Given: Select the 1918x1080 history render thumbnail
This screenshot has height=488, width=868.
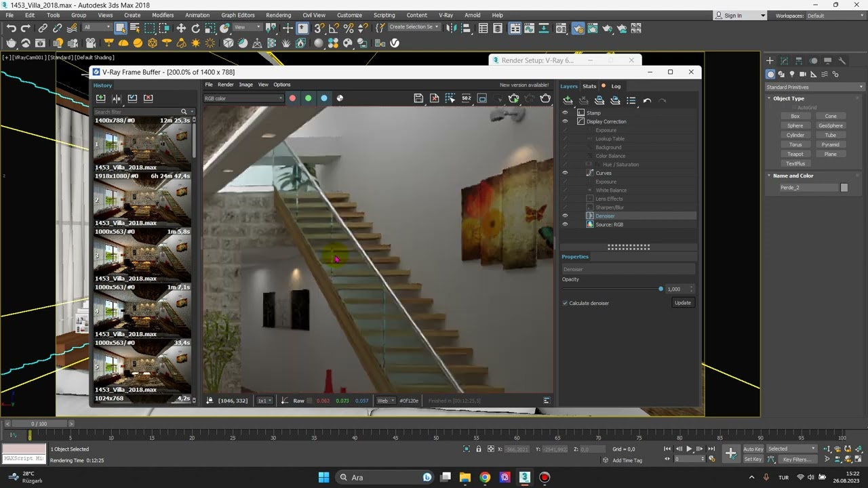Looking at the screenshot, I should [x=142, y=201].
